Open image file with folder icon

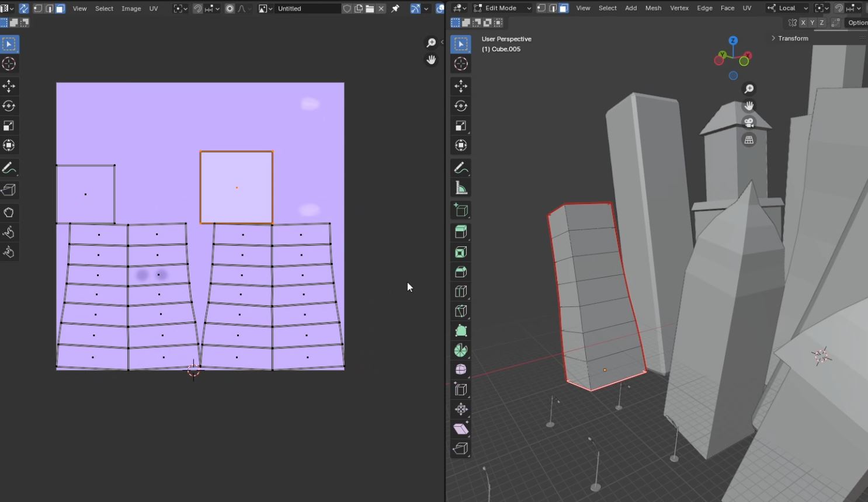pyautogui.click(x=370, y=9)
